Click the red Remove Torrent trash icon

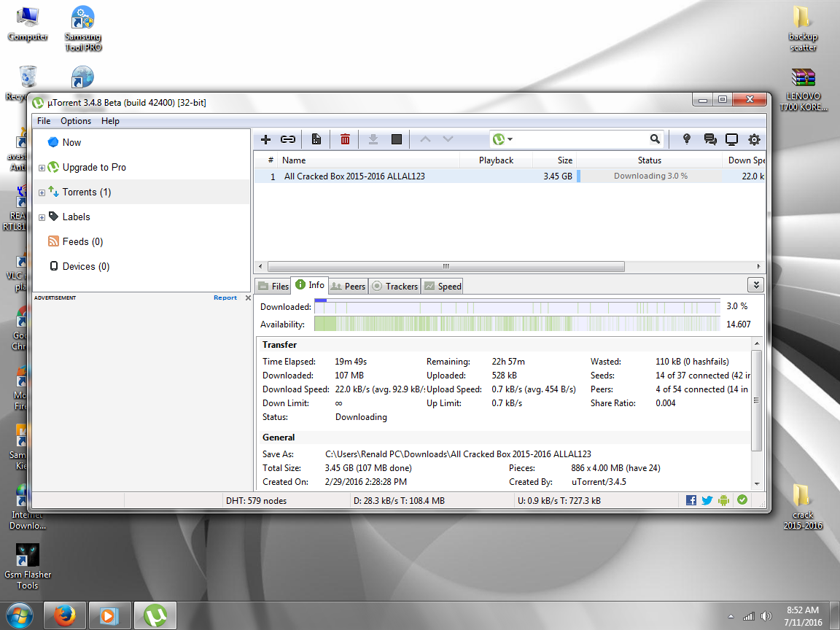tap(345, 139)
